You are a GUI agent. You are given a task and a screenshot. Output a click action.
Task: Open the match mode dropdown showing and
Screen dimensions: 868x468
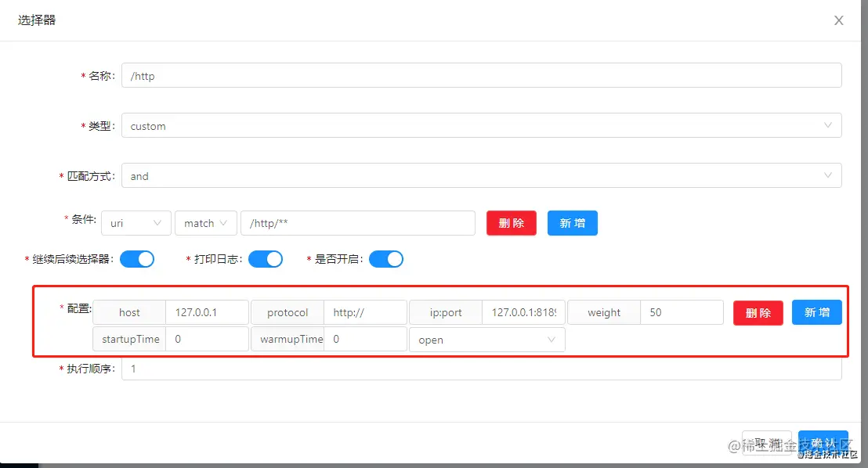[482, 175]
